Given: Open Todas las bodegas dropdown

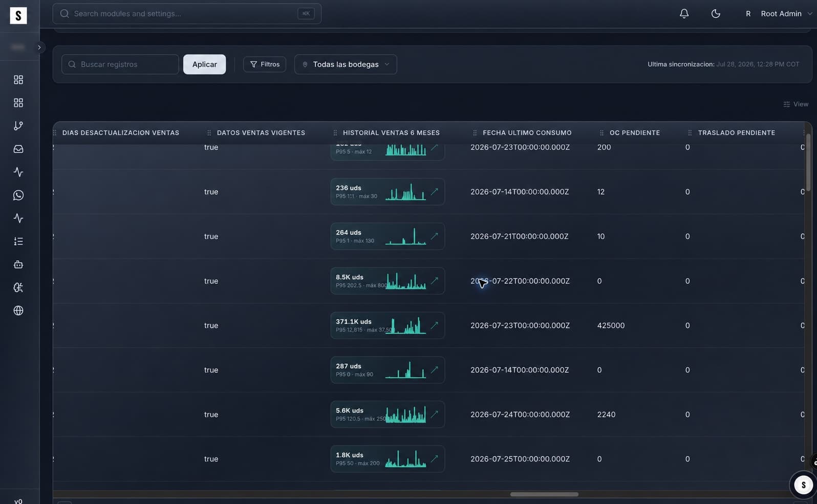Looking at the screenshot, I should [x=346, y=64].
